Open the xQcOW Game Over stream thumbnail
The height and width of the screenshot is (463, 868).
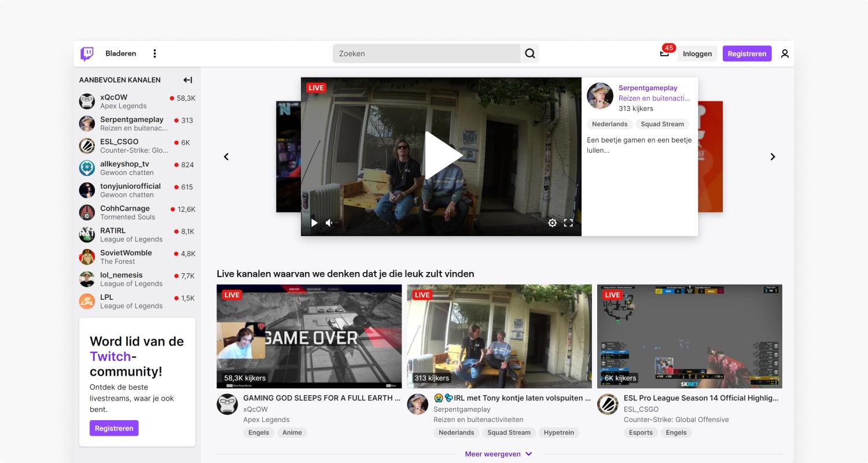pos(309,336)
